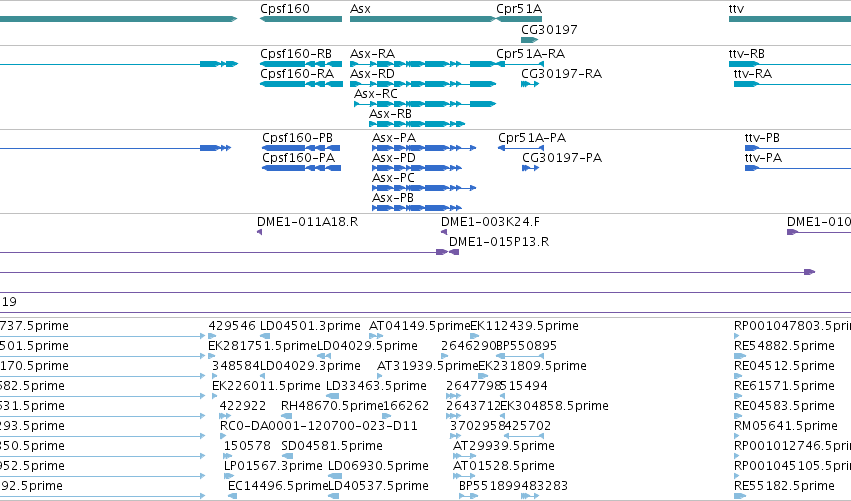Select the Asx-RA transcript label
851x501 pixels.
pyautogui.click(x=372, y=54)
